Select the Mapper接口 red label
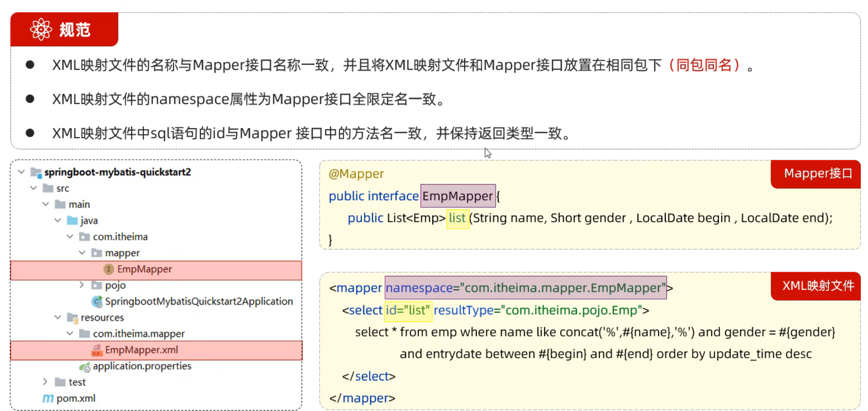The height and width of the screenshot is (411, 868). click(817, 174)
